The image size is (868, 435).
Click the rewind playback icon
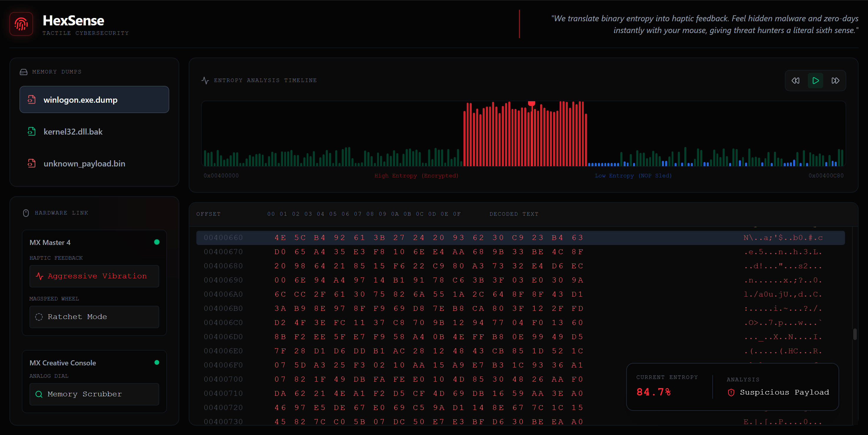[795, 81]
